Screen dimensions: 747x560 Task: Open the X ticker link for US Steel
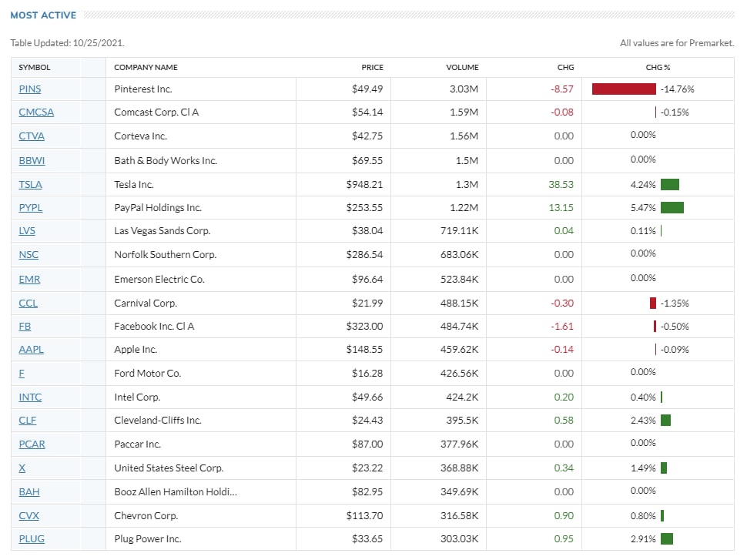(22, 468)
